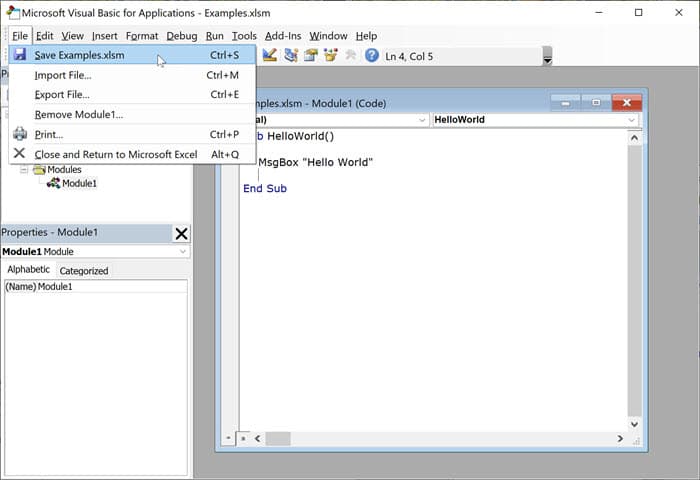Image resolution: width=700 pixels, height=480 pixels.
Task: Open the Format menu
Action: pos(142,36)
